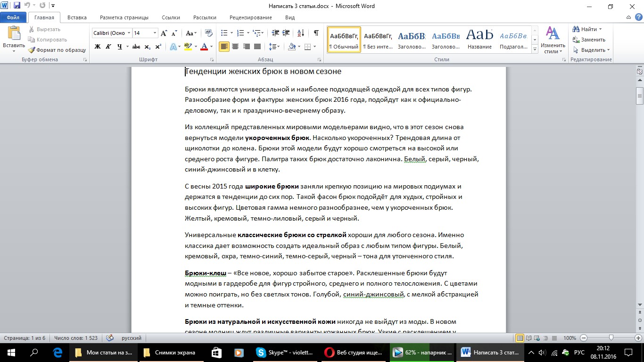The height and width of the screenshot is (362, 644).
Task: Open the Windows Start menu
Action: coord(11,352)
